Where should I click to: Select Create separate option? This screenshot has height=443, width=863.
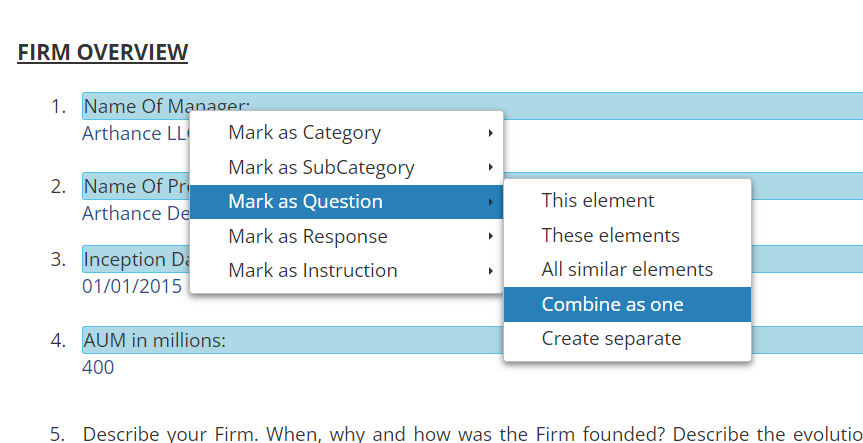[611, 339]
